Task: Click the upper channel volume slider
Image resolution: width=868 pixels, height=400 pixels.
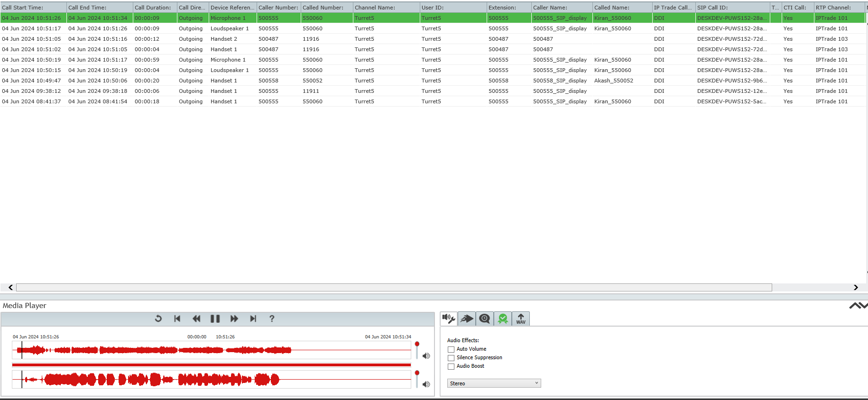Action: pyautogui.click(x=417, y=350)
